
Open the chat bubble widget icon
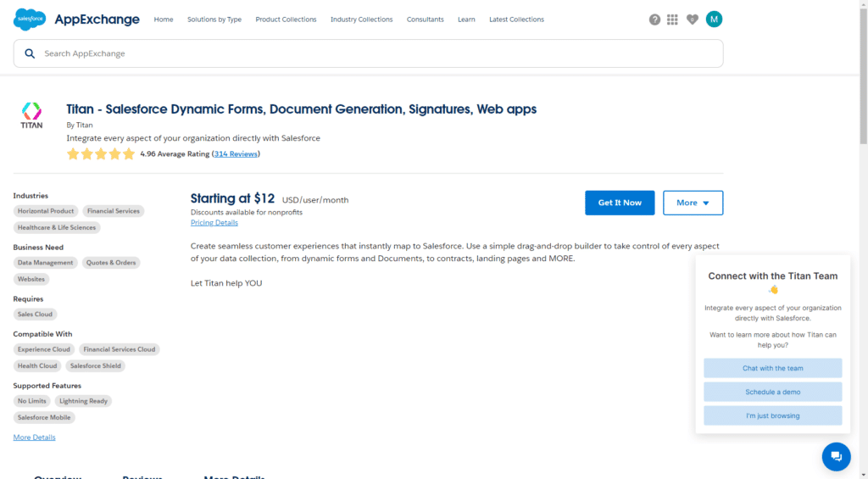(836, 456)
